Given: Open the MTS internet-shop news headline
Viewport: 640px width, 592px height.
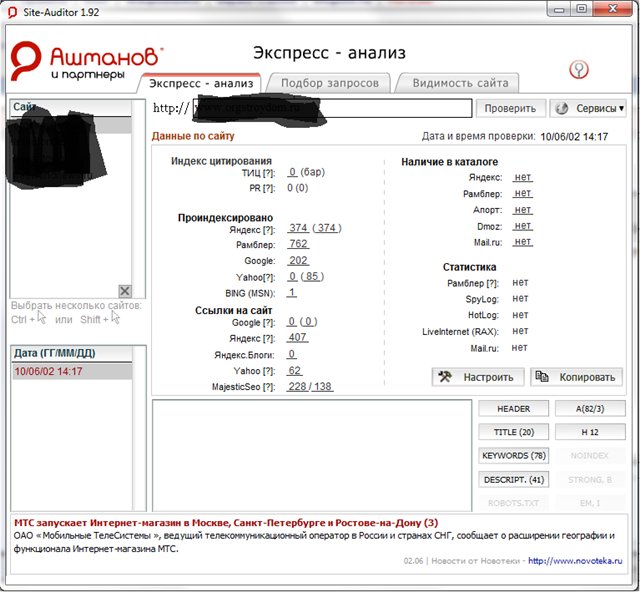Looking at the screenshot, I should [225, 523].
